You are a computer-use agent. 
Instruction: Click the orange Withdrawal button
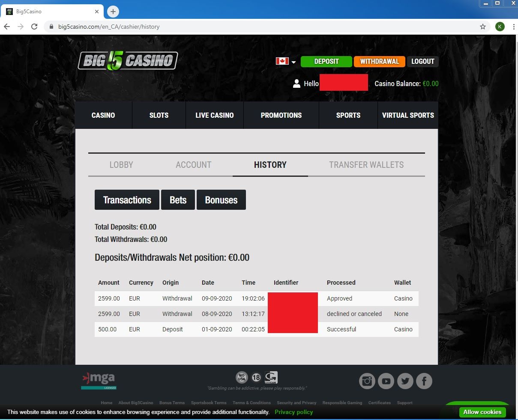point(380,61)
